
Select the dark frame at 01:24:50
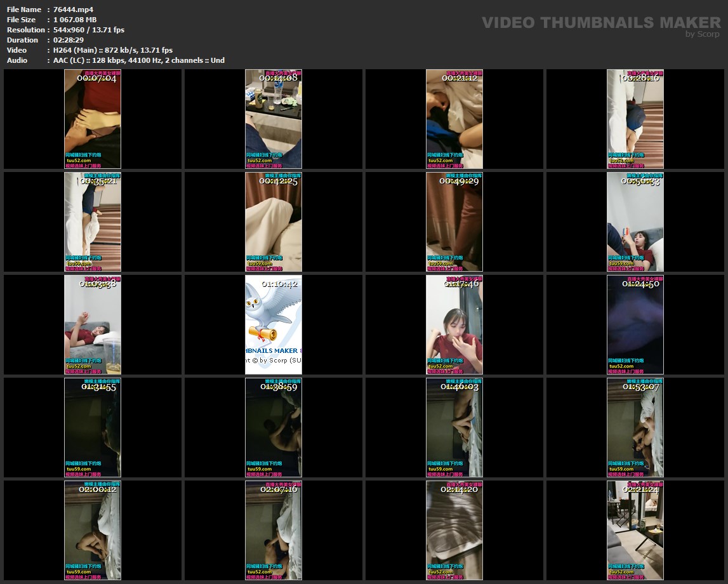click(635, 325)
